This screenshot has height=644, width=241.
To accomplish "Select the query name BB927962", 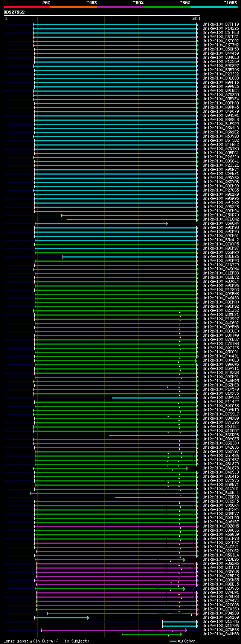I will (14, 12).
